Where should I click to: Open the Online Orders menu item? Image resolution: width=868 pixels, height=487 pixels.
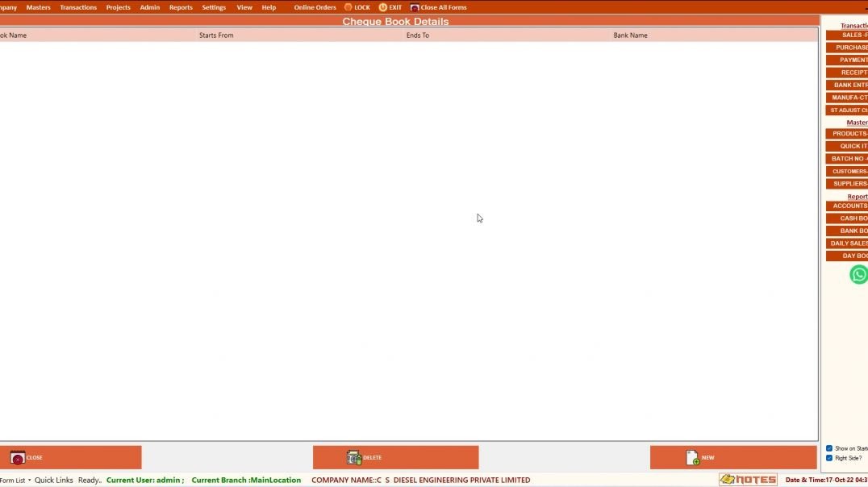(314, 6)
